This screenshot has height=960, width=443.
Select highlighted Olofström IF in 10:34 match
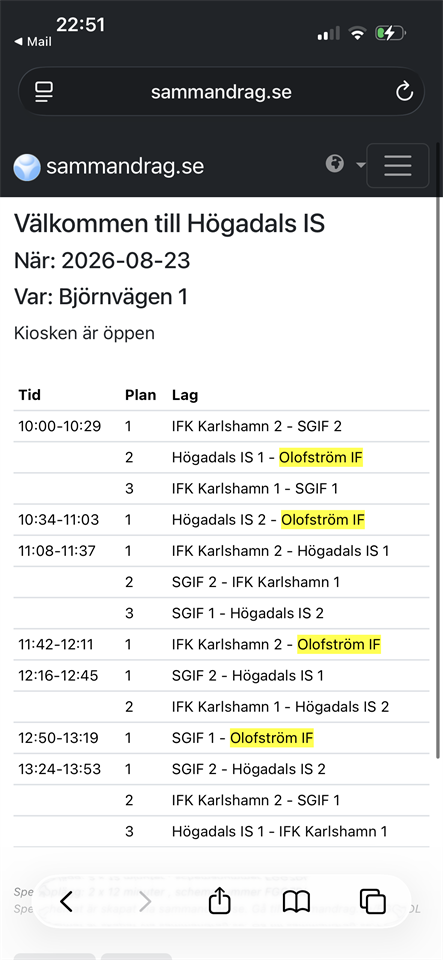click(x=323, y=520)
